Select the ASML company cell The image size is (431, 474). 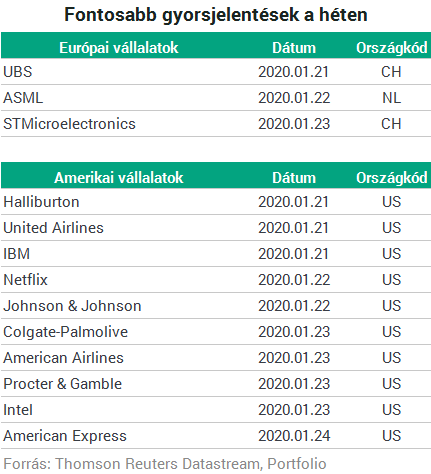click(x=23, y=98)
